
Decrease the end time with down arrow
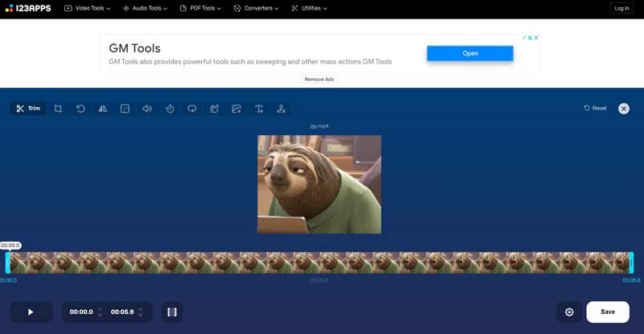[140, 315]
